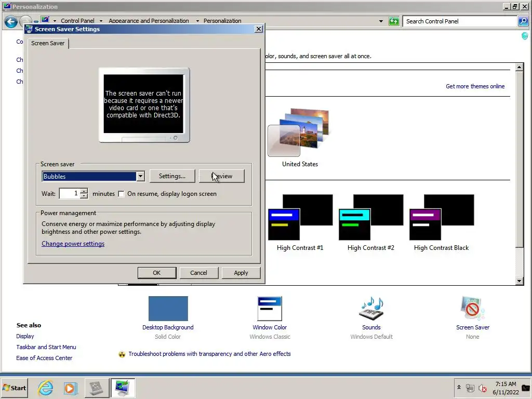The height and width of the screenshot is (399, 532).
Task: Click the Back navigation arrow button
Action: point(11,22)
